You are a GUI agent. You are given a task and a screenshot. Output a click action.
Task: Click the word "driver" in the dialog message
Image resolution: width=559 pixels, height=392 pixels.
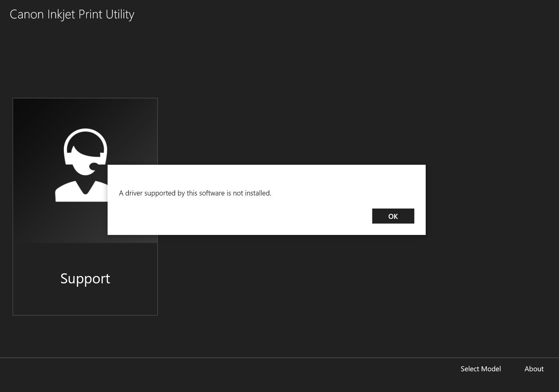pyautogui.click(x=134, y=193)
